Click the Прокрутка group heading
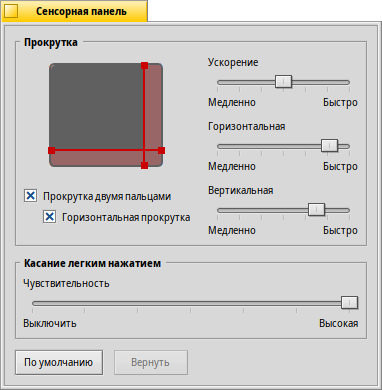 coord(51,43)
